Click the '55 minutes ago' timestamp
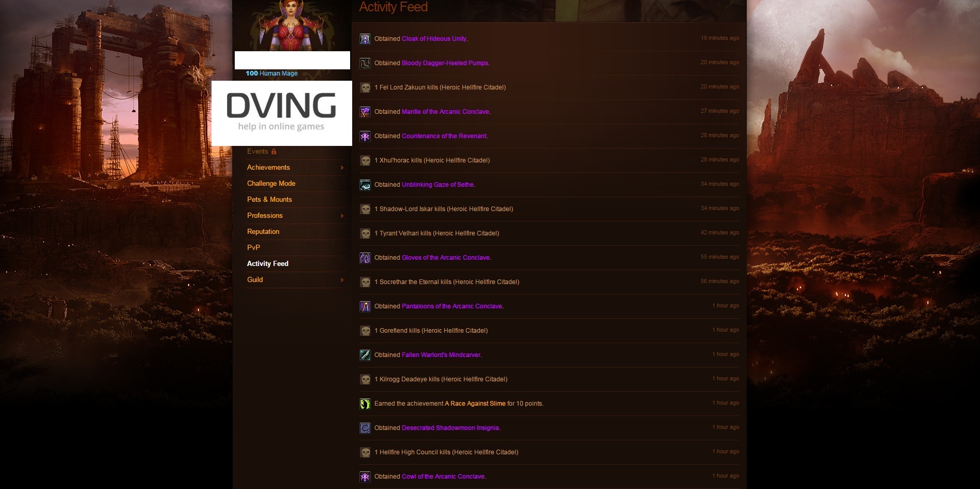The image size is (980, 489). 720,257
